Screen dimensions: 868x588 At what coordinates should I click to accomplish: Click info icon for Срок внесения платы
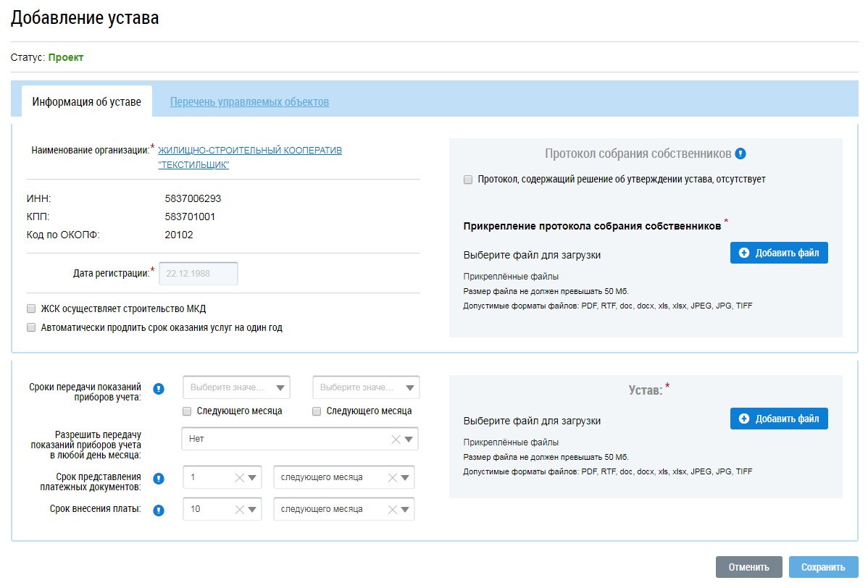(159, 510)
